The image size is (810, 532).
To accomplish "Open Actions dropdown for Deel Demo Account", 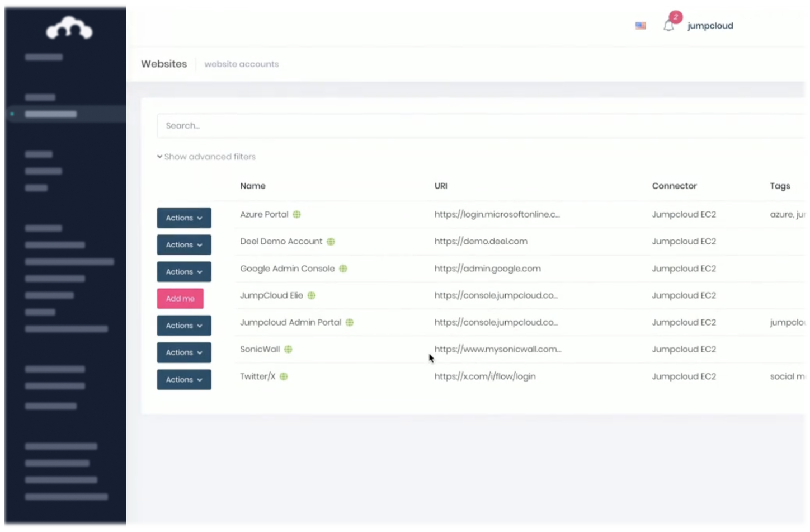I will click(x=184, y=245).
